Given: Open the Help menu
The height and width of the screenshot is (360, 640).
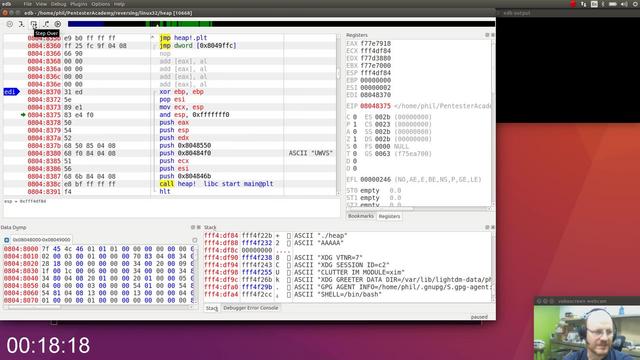Looking at the screenshot, I should (x=119, y=4).
